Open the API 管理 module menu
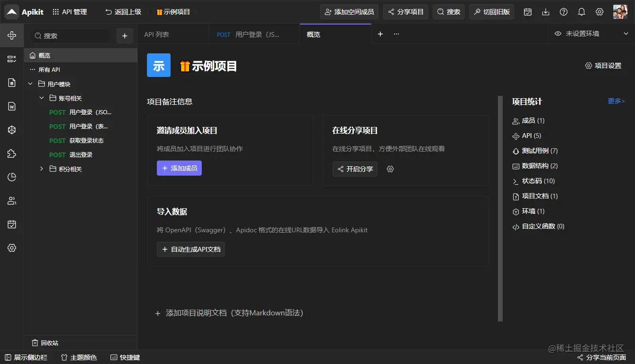Screen dimensions: 635x364 pyautogui.click(x=70, y=12)
